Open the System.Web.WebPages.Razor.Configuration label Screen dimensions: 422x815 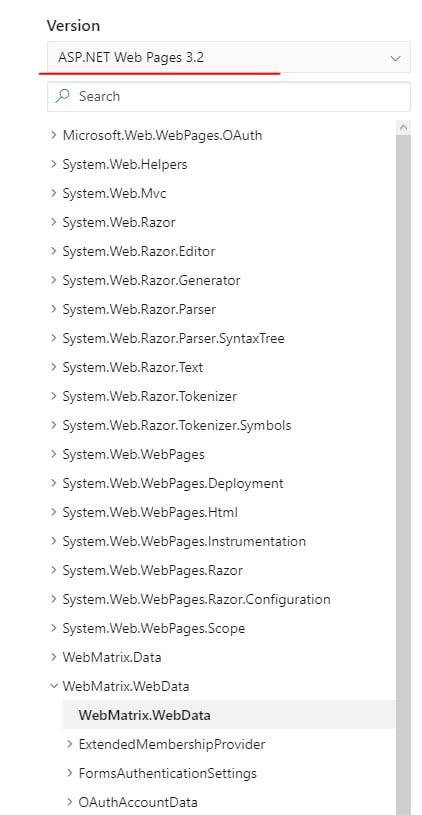click(196, 600)
